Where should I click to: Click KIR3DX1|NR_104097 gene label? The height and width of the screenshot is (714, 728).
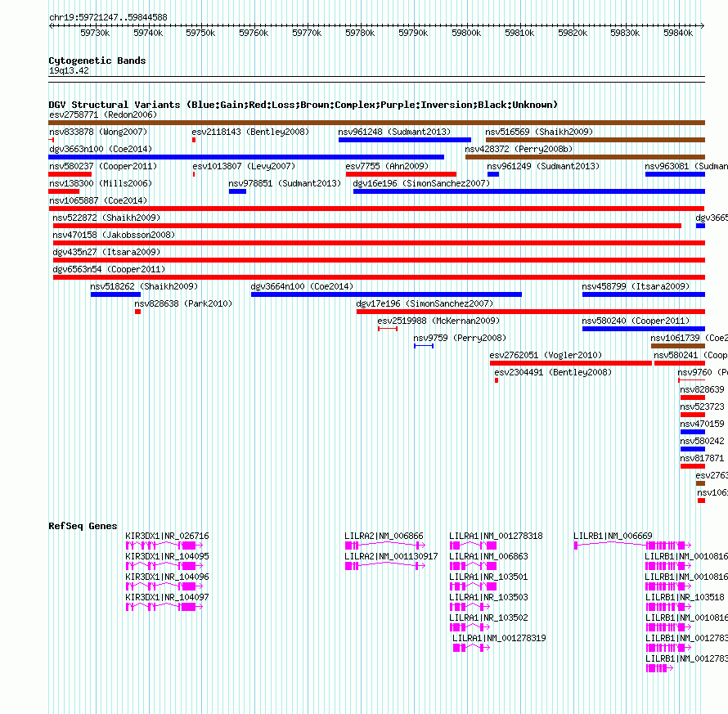tap(167, 597)
